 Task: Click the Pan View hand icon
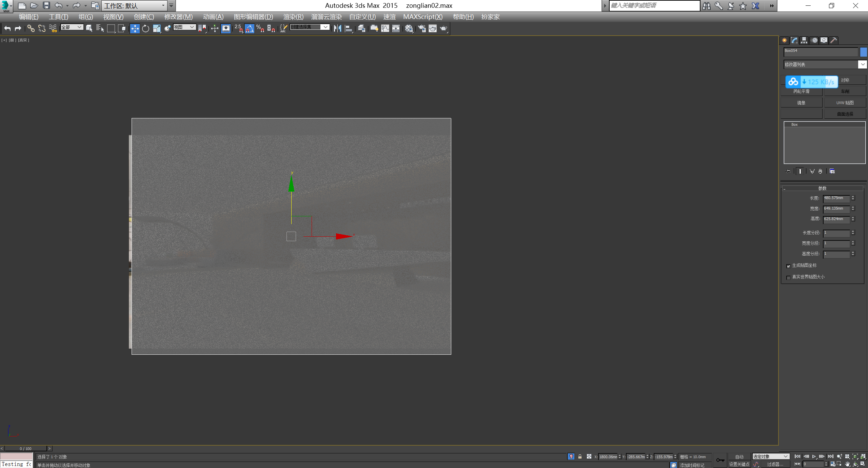pos(847,464)
